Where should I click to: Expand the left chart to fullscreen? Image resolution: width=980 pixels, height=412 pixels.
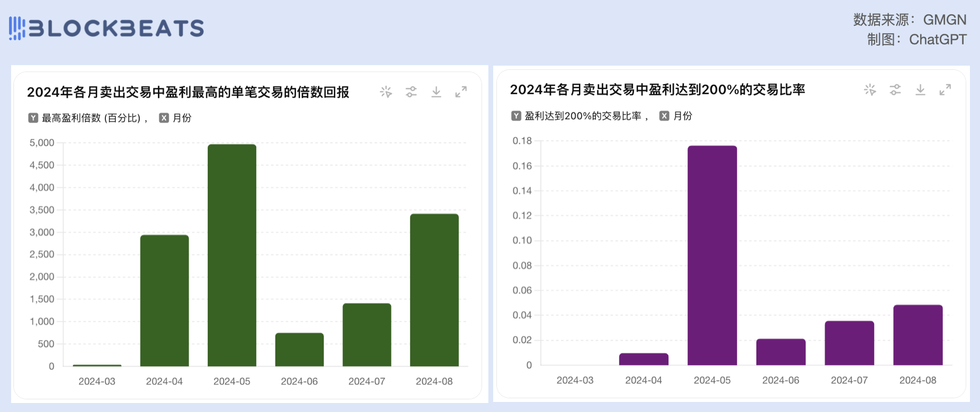(x=461, y=92)
